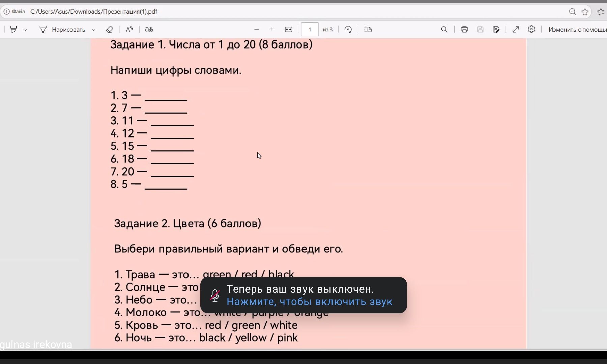Zoom in with the plus button

pyautogui.click(x=272, y=30)
